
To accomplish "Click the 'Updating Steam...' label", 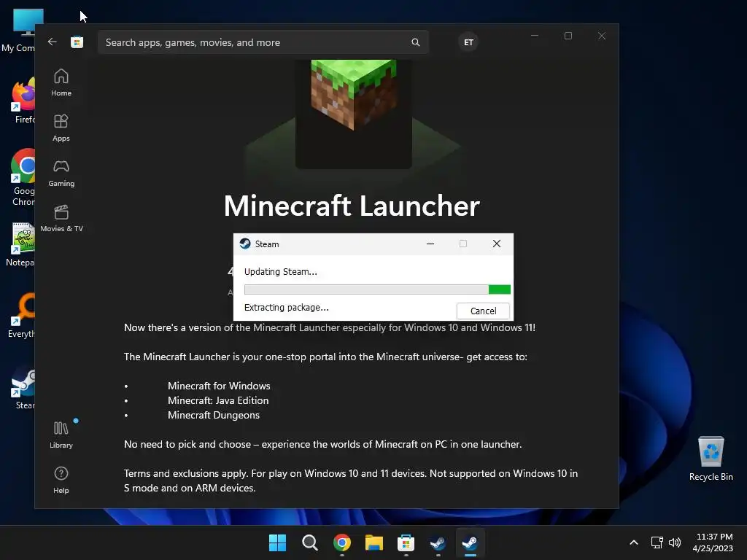I will tap(281, 271).
